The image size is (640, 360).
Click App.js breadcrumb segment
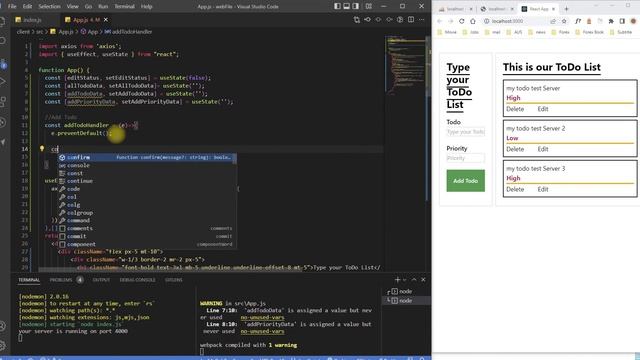coord(66,31)
